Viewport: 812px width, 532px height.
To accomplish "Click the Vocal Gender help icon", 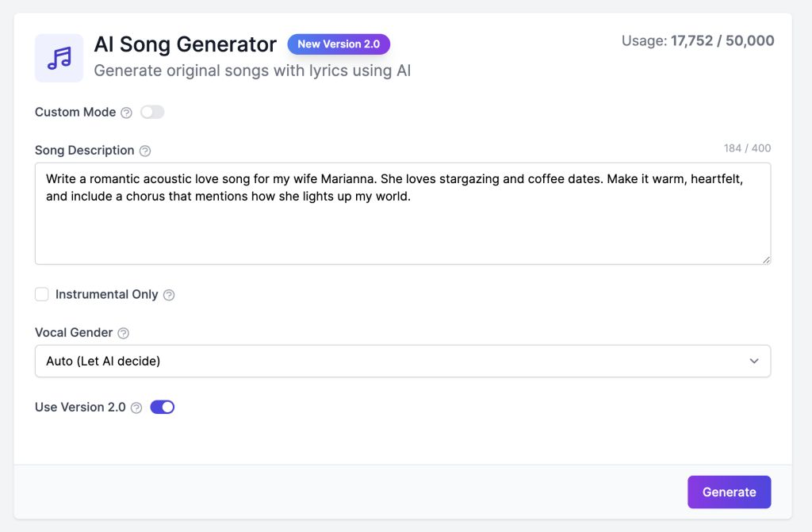I will 124,333.
